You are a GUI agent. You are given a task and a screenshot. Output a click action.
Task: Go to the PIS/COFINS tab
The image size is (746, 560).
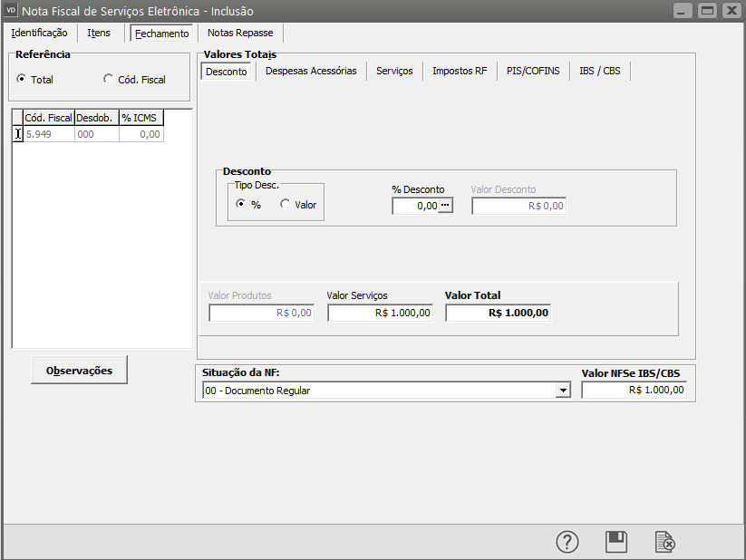click(533, 71)
